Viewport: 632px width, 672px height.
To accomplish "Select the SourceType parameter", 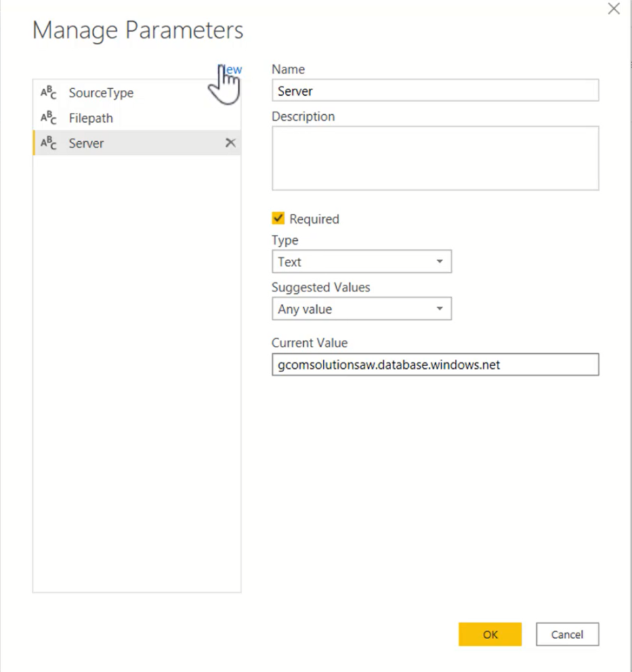I will 101,93.
